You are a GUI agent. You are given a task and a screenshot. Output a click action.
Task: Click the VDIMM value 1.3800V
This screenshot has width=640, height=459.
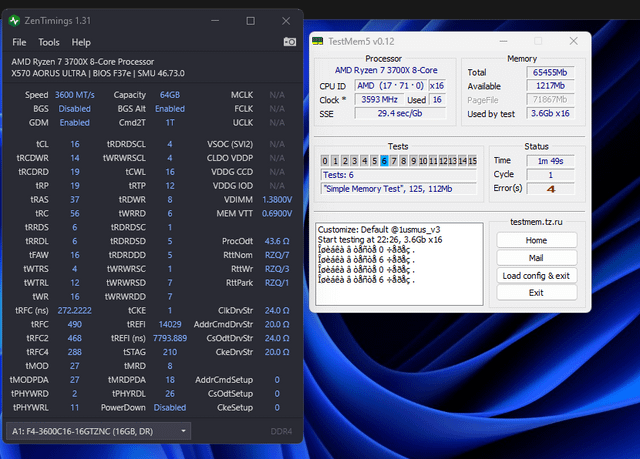(277, 200)
